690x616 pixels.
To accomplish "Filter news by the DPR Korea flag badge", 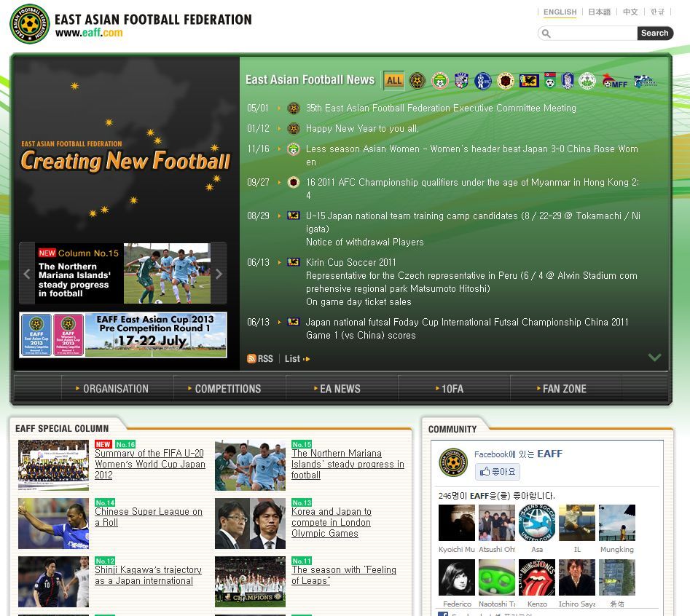I will (x=549, y=81).
